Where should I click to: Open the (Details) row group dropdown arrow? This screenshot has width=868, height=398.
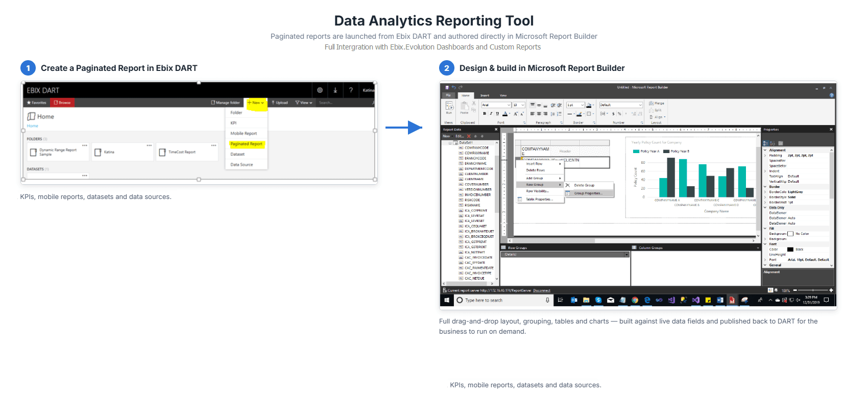tap(626, 254)
